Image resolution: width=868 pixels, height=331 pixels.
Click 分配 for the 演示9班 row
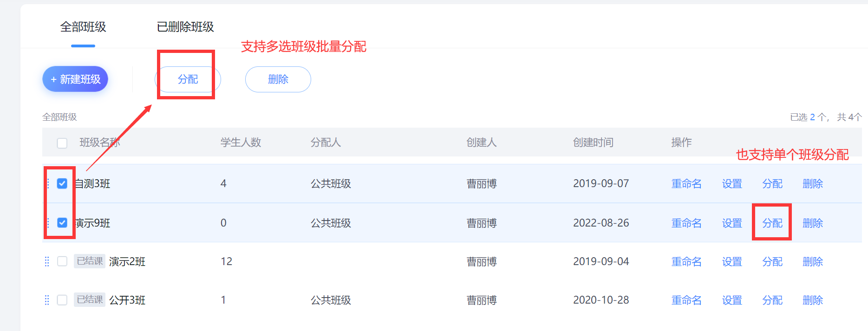click(x=772, y=223)
